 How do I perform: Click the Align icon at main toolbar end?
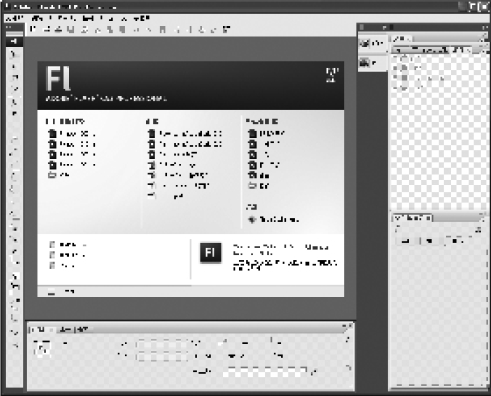tap(226, 29)
